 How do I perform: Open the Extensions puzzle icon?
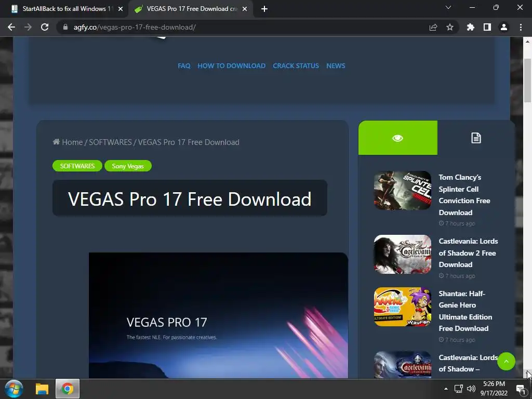471,27
